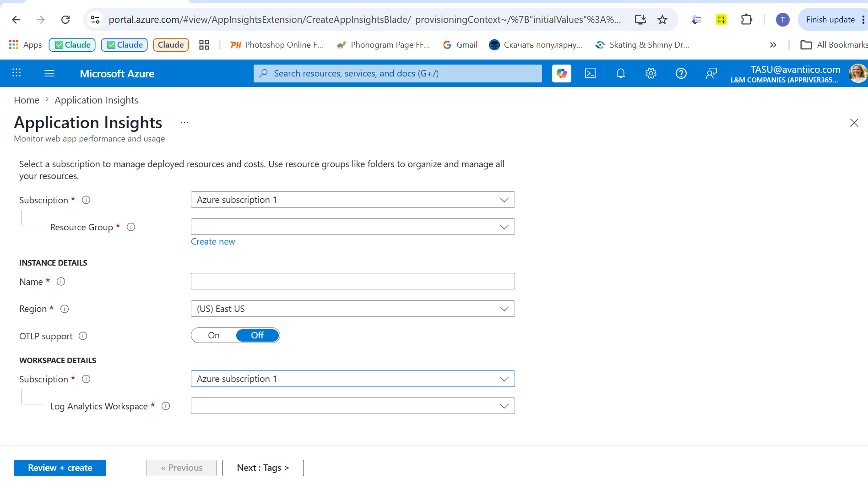This screenshot has height=490, width=868.
Task: Close the Application Insights blade
Action: point(854,123)
